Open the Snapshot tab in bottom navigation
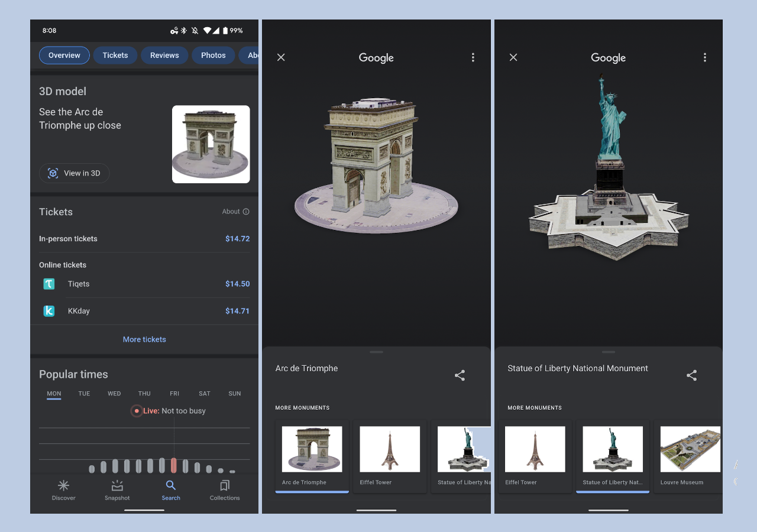 coord(117,490)
